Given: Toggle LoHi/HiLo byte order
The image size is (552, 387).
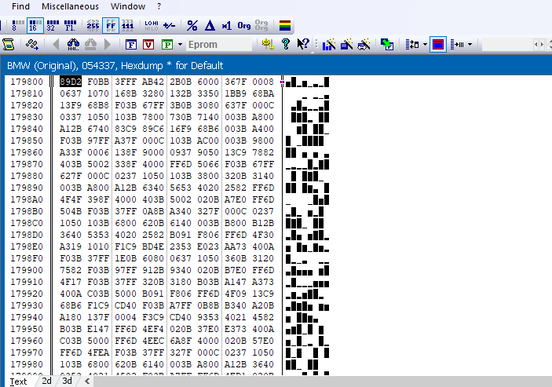Looking at the screenshot, I should tap(151, 25).
